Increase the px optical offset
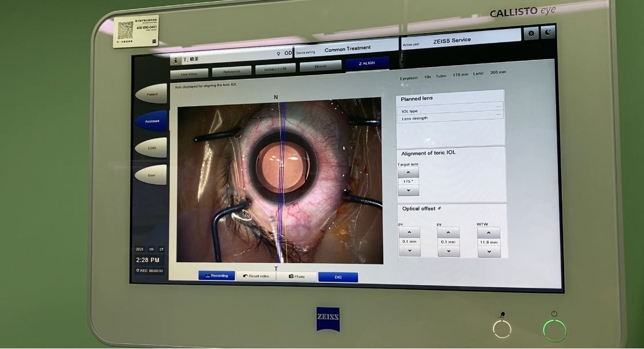The image size is (644, 349). (409, 232)
